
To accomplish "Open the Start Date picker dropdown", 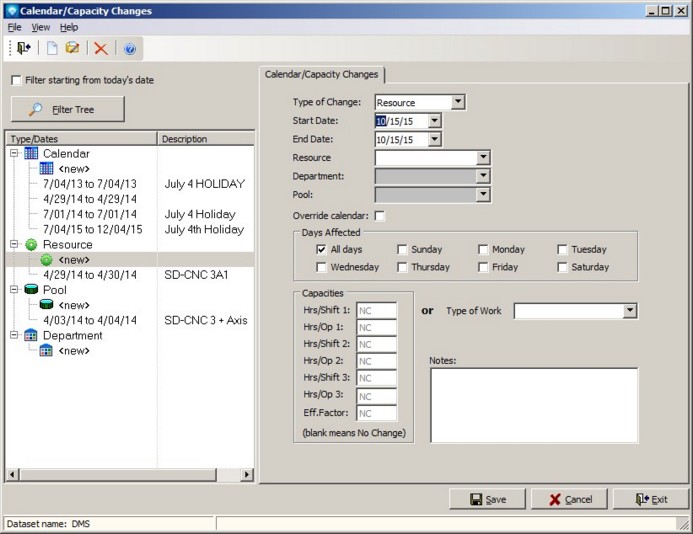I will coord(434,121).
